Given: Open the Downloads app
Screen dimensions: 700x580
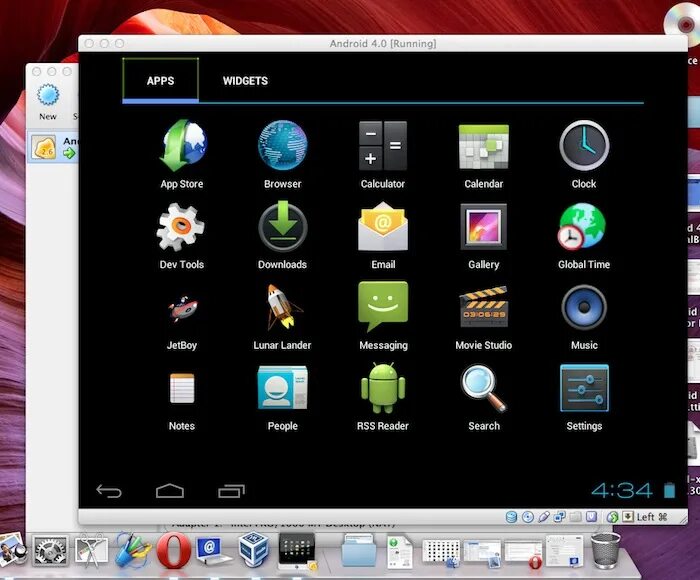Looking at the screenshot, I should (x=283, y=235).
